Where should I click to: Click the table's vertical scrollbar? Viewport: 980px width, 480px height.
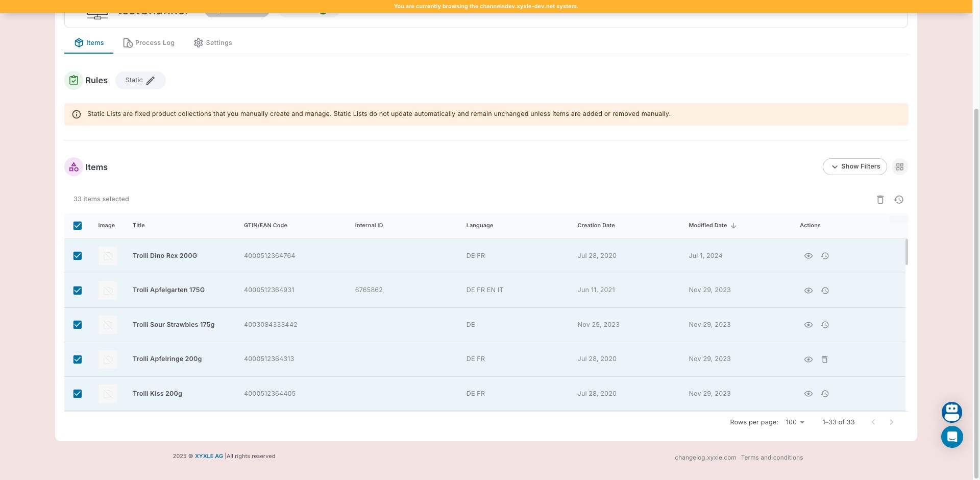906,252
